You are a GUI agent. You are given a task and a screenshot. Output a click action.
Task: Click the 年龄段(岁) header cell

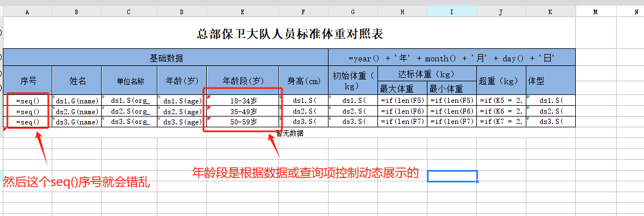click(243, 80)
